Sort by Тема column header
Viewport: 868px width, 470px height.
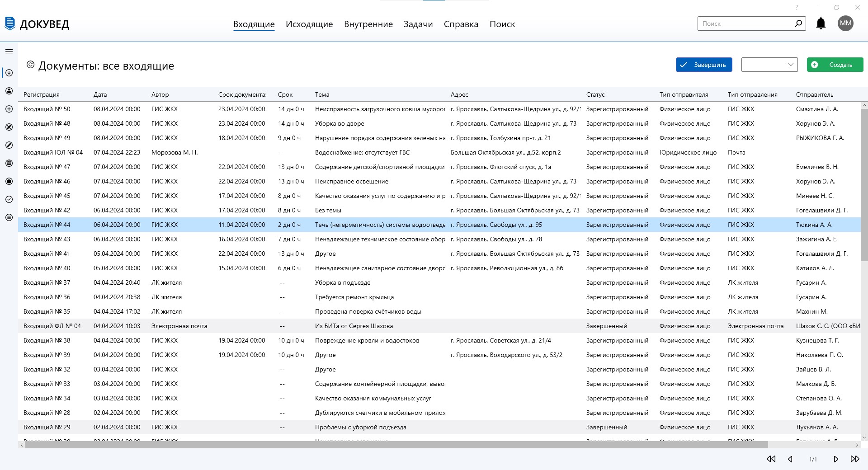click(322, 94)
